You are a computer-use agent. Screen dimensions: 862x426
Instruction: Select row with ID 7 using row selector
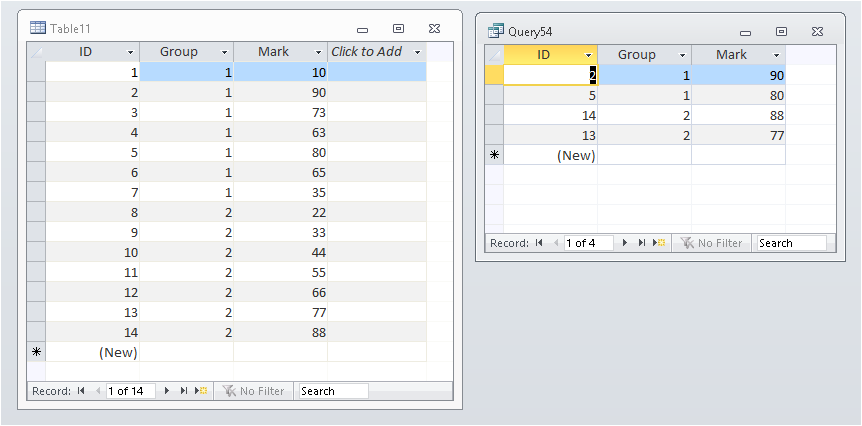37,192
